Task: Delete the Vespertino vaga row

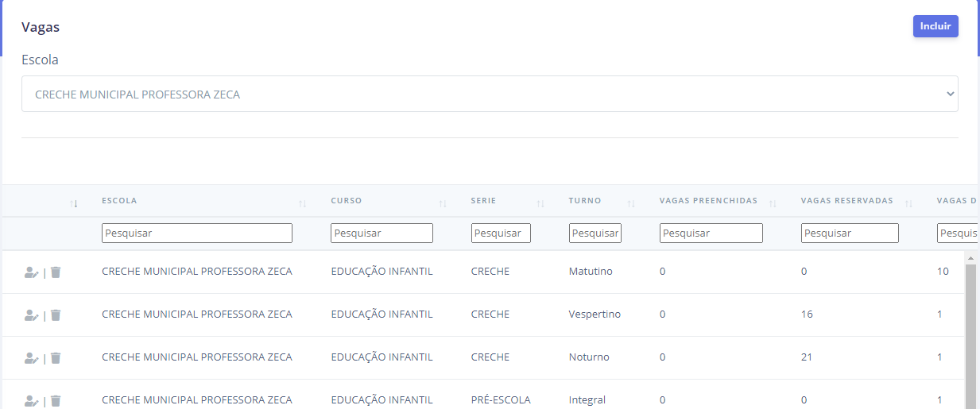Action: (56, 315)
